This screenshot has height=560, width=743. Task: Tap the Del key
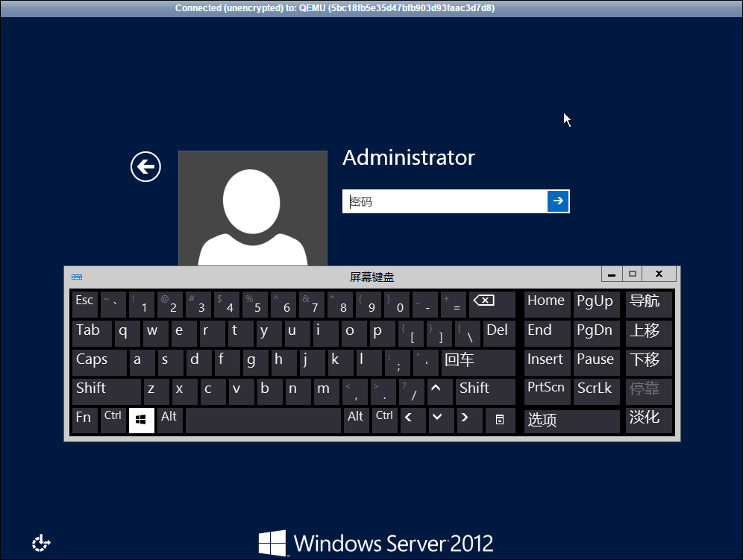coord(499,333)
